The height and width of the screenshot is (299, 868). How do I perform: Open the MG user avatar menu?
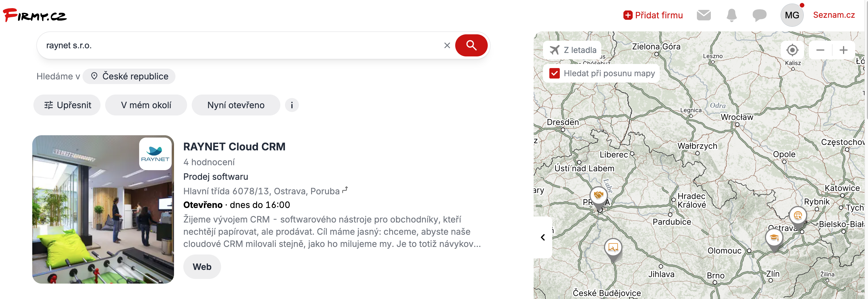(x=792, y=15)
